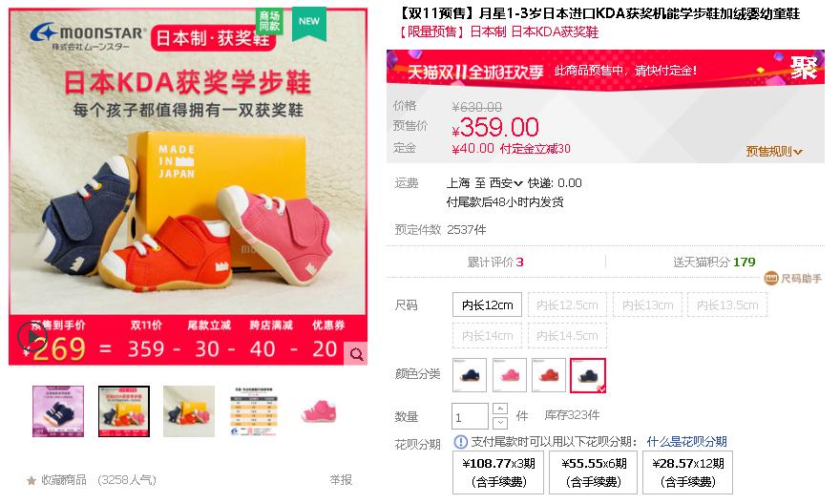The width and height of the screenshot is (840, 504).
Task: Click 举报 report link
Action: (x=341, y=480)
